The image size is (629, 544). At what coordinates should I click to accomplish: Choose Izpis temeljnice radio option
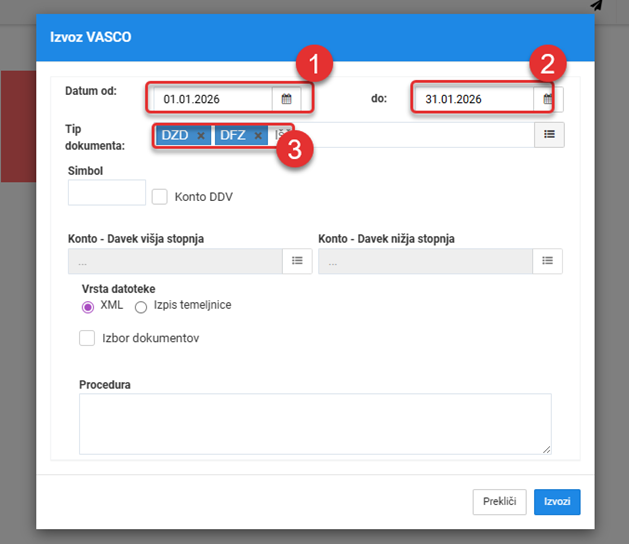coord(141,307)
